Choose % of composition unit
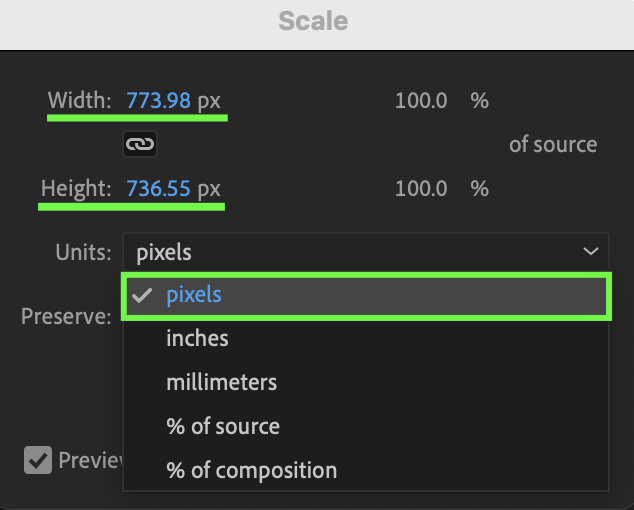Image resolution: width=634 pixels, height=510 pixels. pos(251,470)
